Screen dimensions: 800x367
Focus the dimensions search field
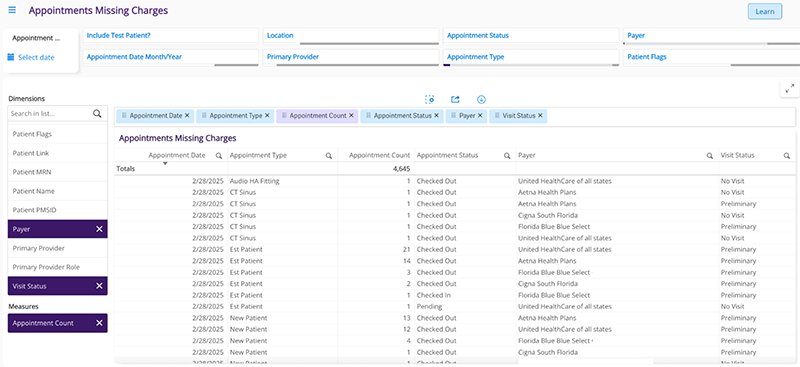[x=50, y=114]
